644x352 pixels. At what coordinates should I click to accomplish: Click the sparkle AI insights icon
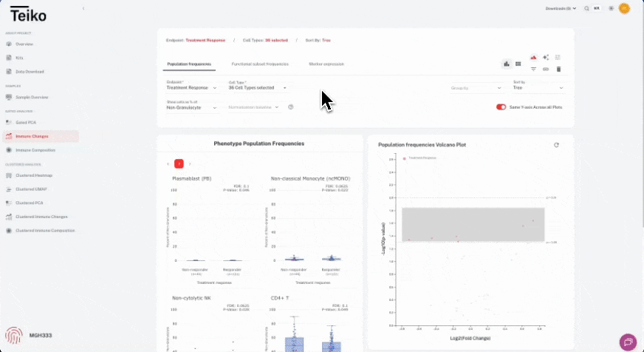pyautogui.click(x=546, y=58)
